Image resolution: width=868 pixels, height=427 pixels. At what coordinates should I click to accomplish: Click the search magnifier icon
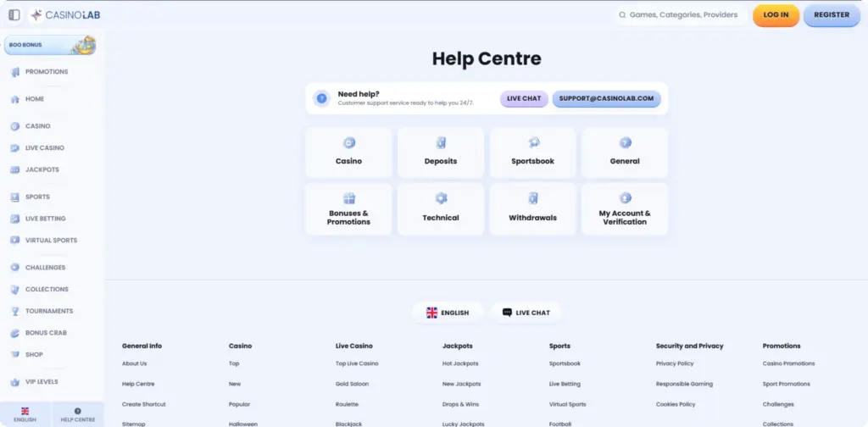click(x=622, y=15)
